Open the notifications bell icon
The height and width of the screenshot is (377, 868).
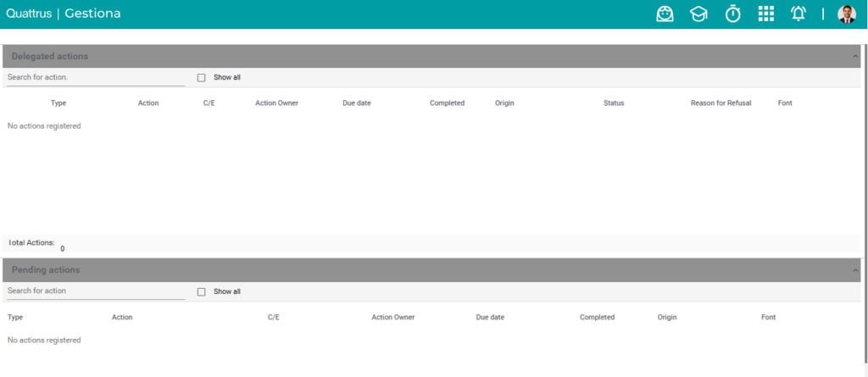pyautogui.click(x=798, y=14)
